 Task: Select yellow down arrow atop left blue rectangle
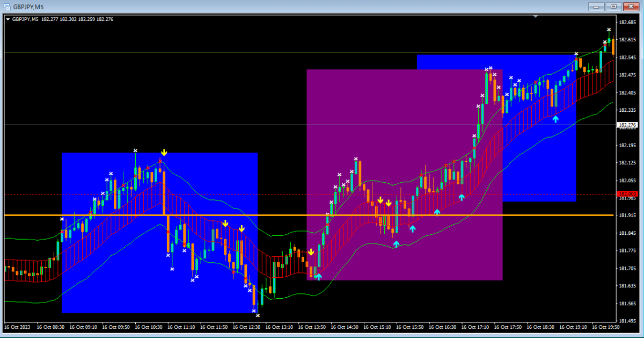(164, 153)
